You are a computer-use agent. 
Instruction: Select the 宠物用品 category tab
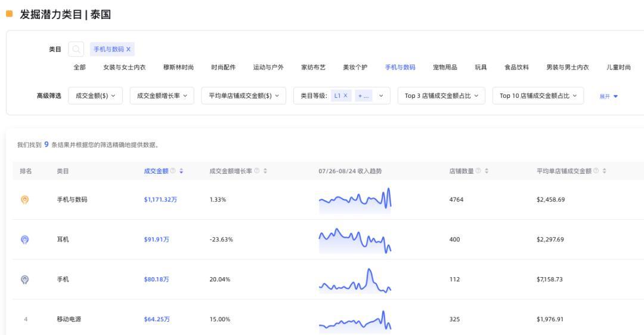(x=445, y=67)
